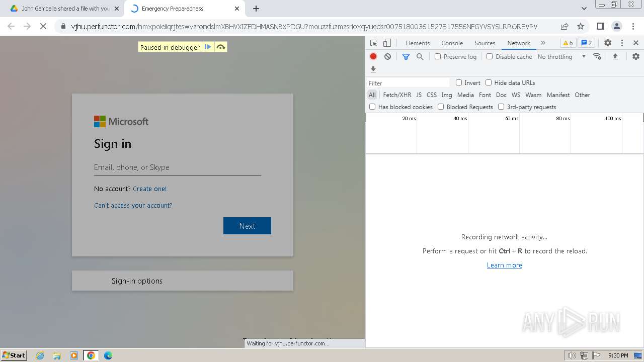Check Blocked Requests option
The height and width of the screenshot is (362, 644).
click(x=441, y=107)
